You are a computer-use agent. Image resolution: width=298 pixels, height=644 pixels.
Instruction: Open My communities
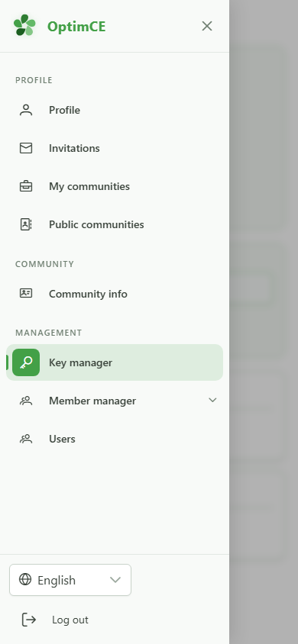pos(115,186)
